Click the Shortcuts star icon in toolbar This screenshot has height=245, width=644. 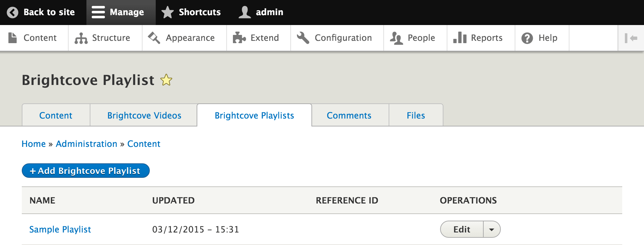pos(168,13)
